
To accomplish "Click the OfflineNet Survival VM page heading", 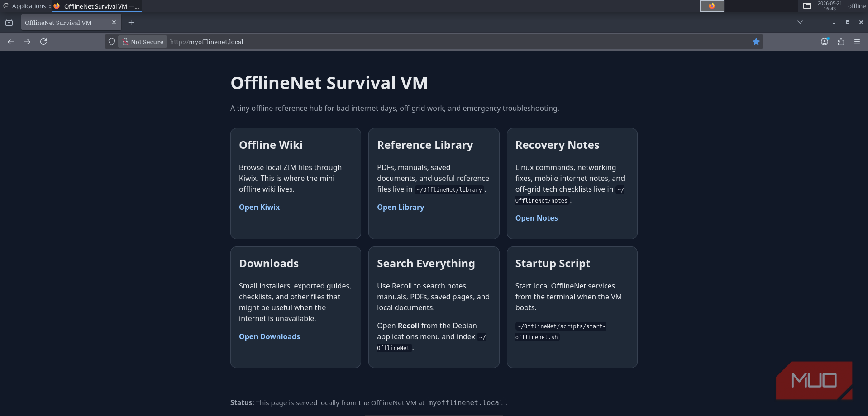I will [x=329, y=83].
